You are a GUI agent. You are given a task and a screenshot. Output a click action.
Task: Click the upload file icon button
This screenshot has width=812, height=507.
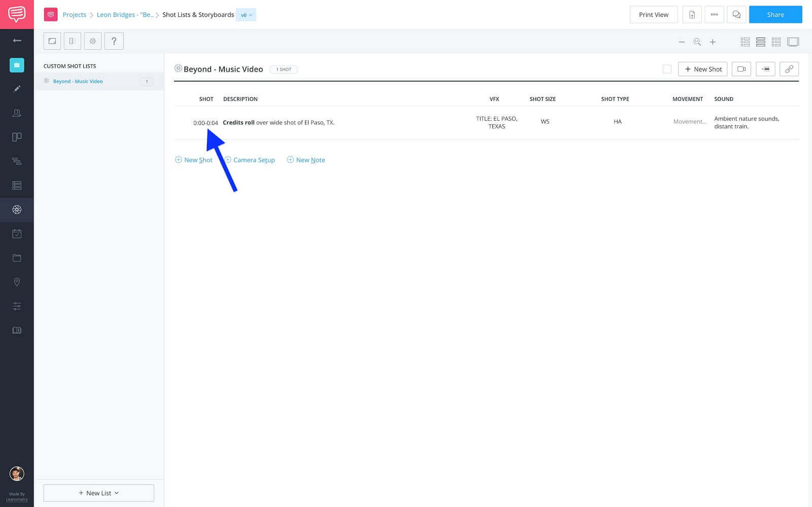pyautogui.click(x=692, y=15)
